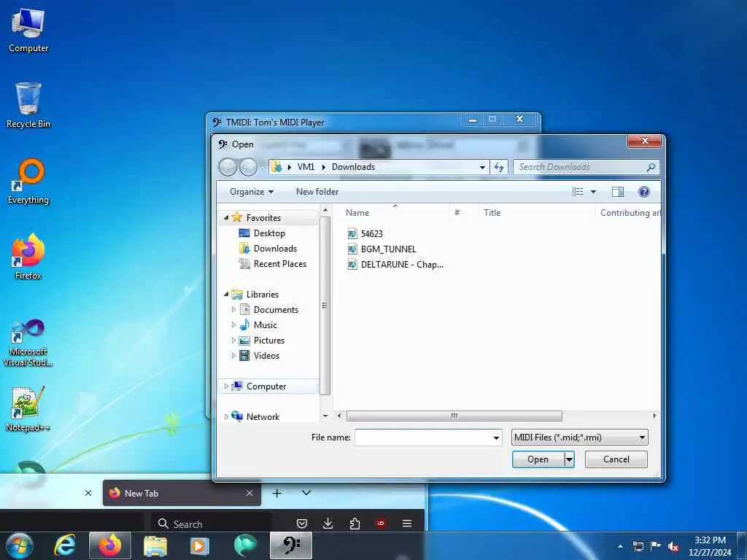
Task: Collapse the Libraries tree section
Action: tap(226, 295)
